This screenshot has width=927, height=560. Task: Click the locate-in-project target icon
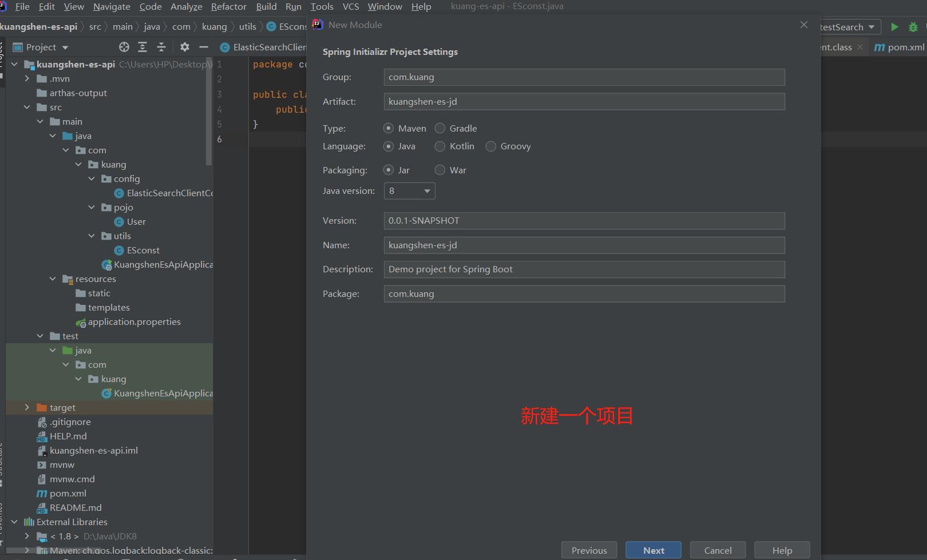point(124,47)
